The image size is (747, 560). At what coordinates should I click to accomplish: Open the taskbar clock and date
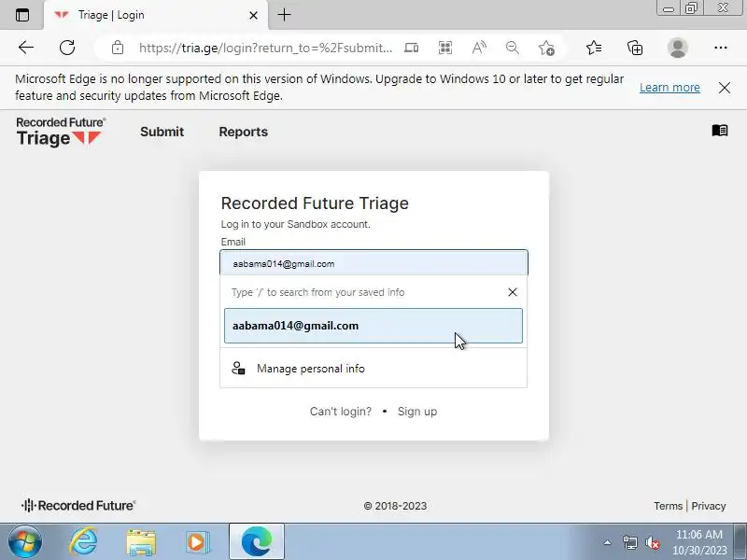(698, 542)
